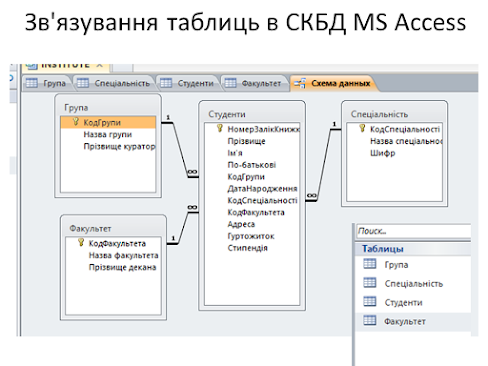Select the Назва групи field

click(108, 134)
